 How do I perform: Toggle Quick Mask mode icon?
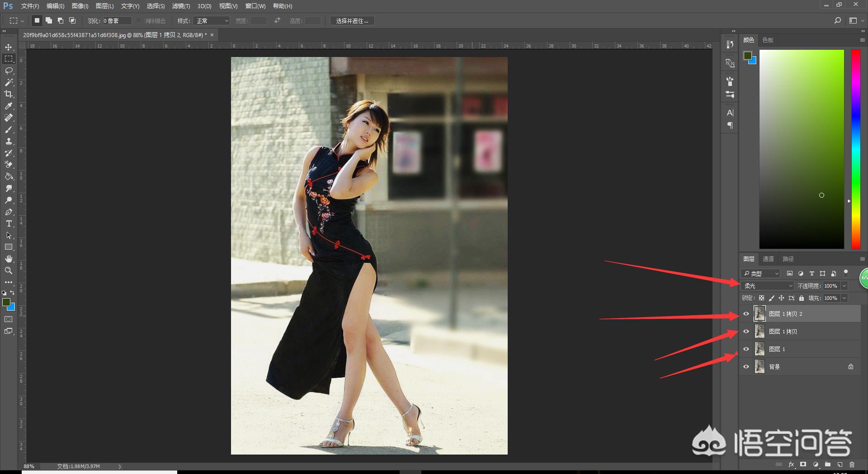click(9, 319)
